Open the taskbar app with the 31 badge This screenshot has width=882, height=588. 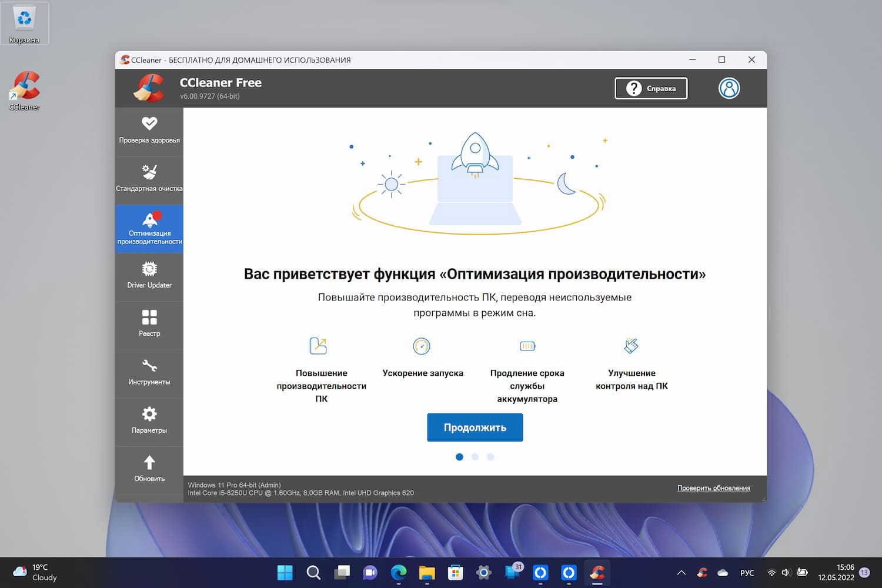coord(513,572)
